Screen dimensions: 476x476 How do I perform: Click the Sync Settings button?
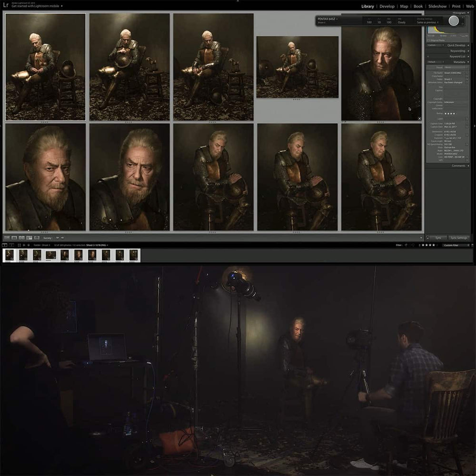click(458, 238)
